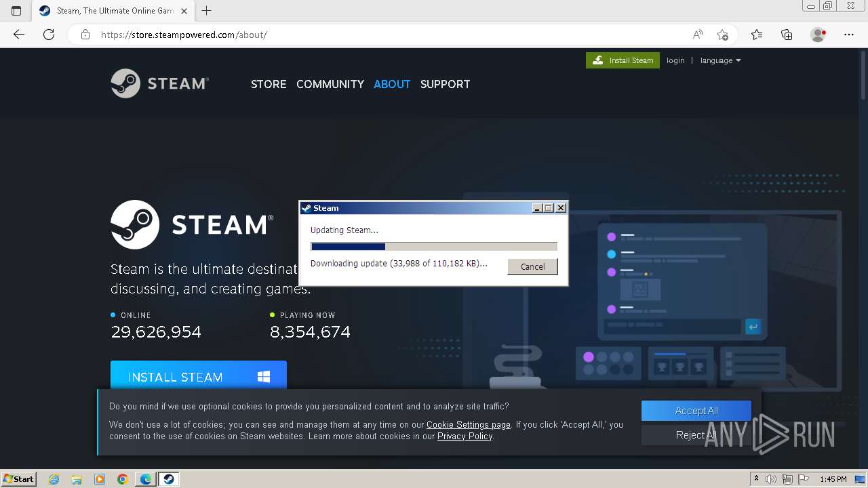Open network tray icon
Viewport: 868px width, 488px height.
(x=787, y=479)
